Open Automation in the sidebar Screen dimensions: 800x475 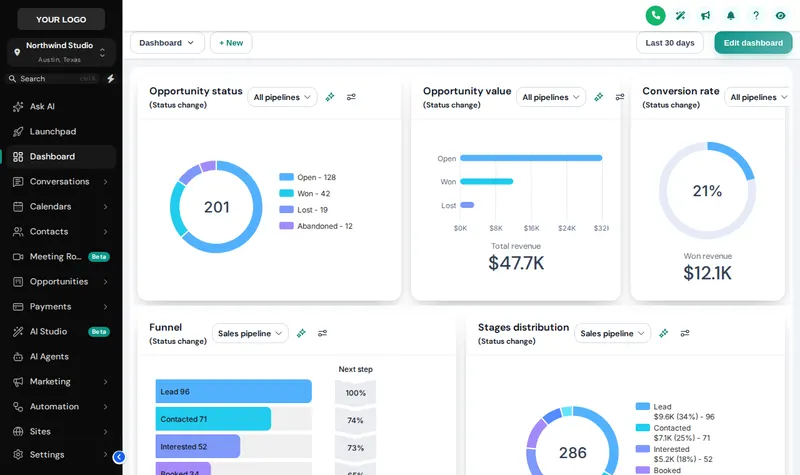pyautogui.click(x=61, y=407)
